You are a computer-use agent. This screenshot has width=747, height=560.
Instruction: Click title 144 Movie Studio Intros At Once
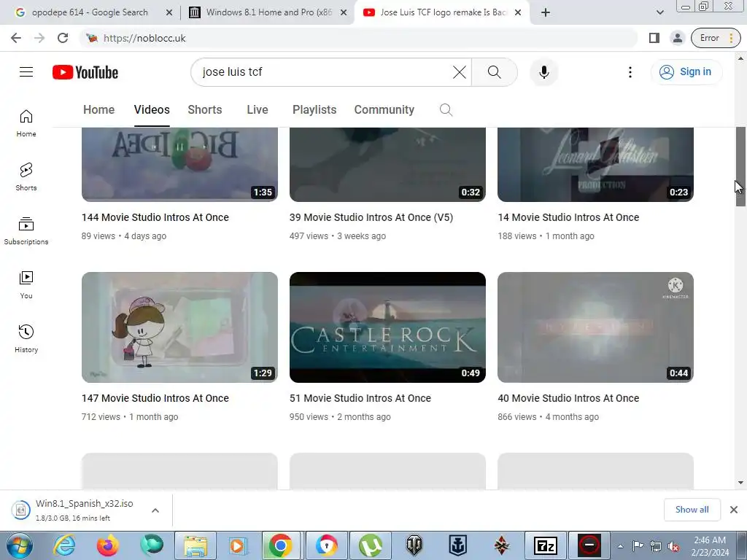click(155, 217)
